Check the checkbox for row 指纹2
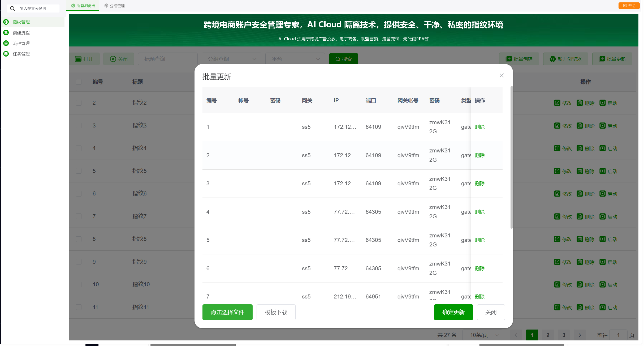Viewport: 644px width, 346px height. (79, 103)
